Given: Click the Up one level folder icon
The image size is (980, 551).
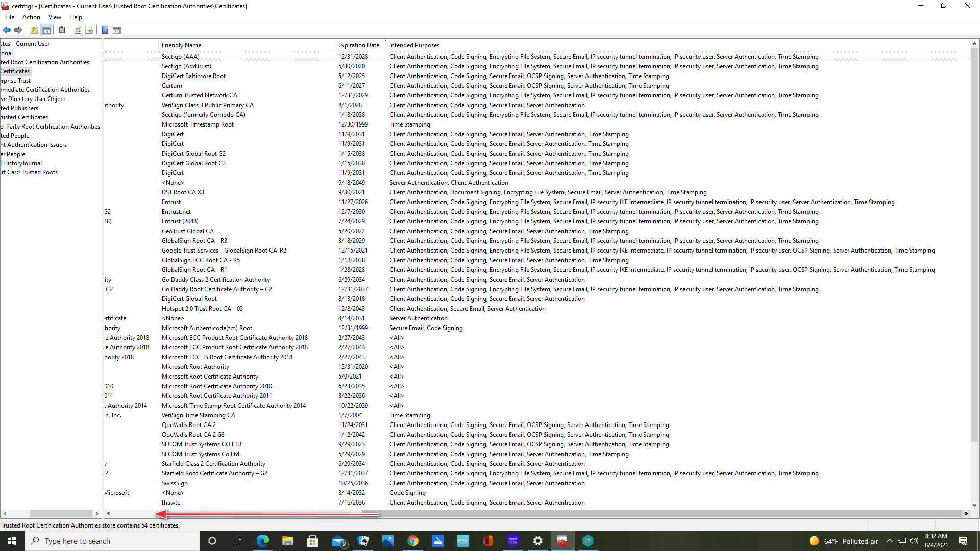Looking at the screenshot, I should click(x=34, y=30).
